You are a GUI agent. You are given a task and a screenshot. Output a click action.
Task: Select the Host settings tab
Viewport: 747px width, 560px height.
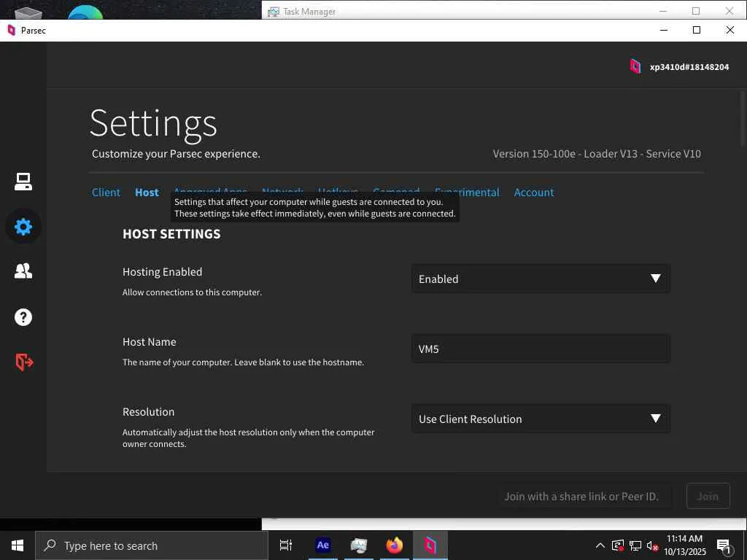tap(147, 192)
